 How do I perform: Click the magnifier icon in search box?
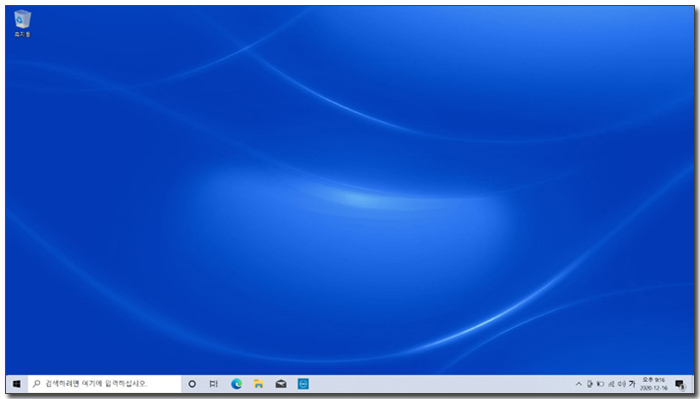pyautogui.click(x=37, y=384)
